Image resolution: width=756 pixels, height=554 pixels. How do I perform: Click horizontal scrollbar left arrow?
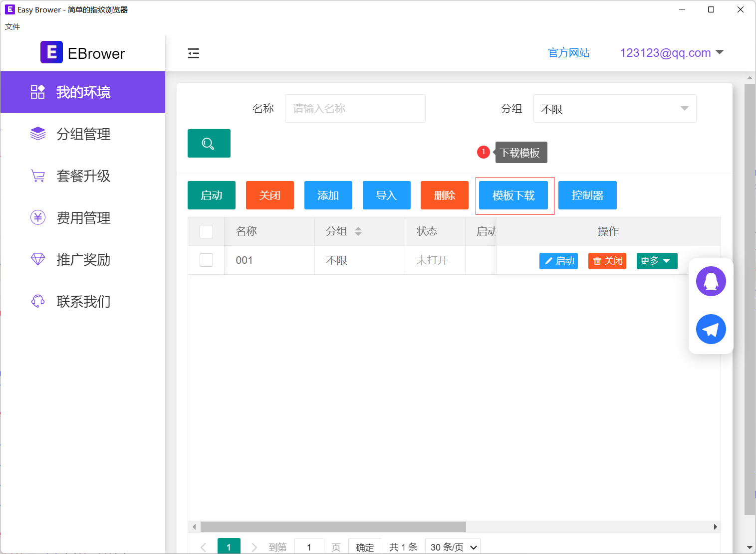pos(194,527)
